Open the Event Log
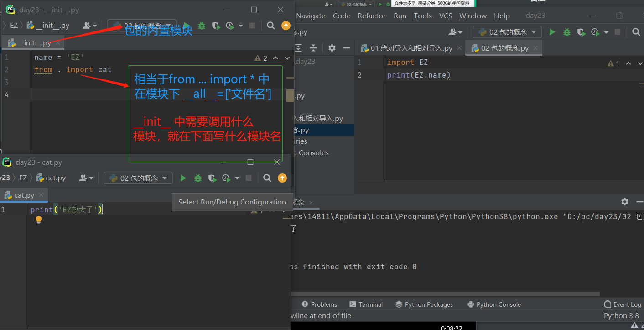This screenshot has height=330, width=644. pos(623,304)
